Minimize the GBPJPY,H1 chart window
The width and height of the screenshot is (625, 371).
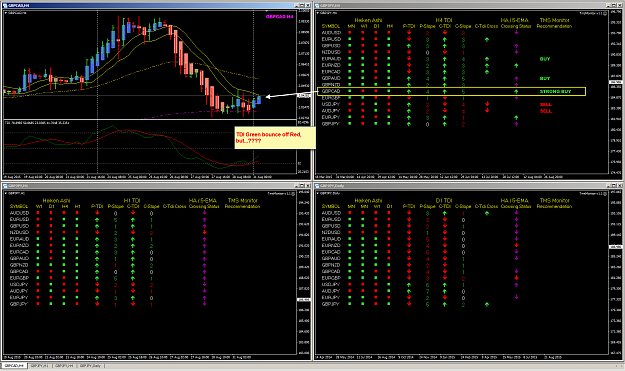[x=297, y=186]
